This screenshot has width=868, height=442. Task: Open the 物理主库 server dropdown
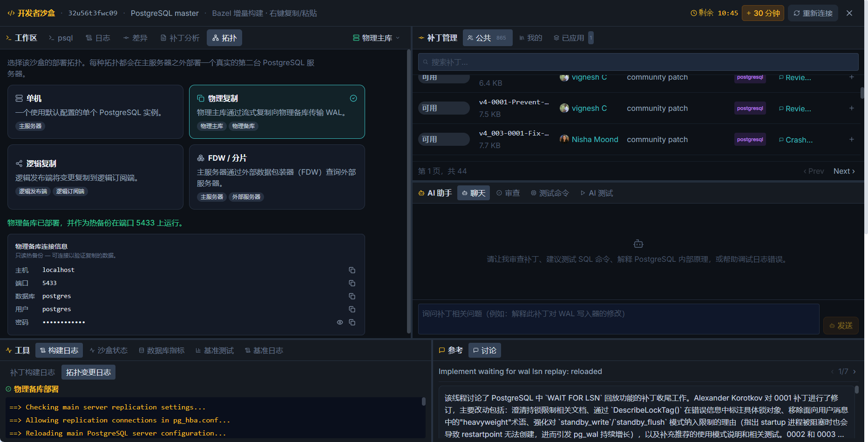(x=376, y=38)
